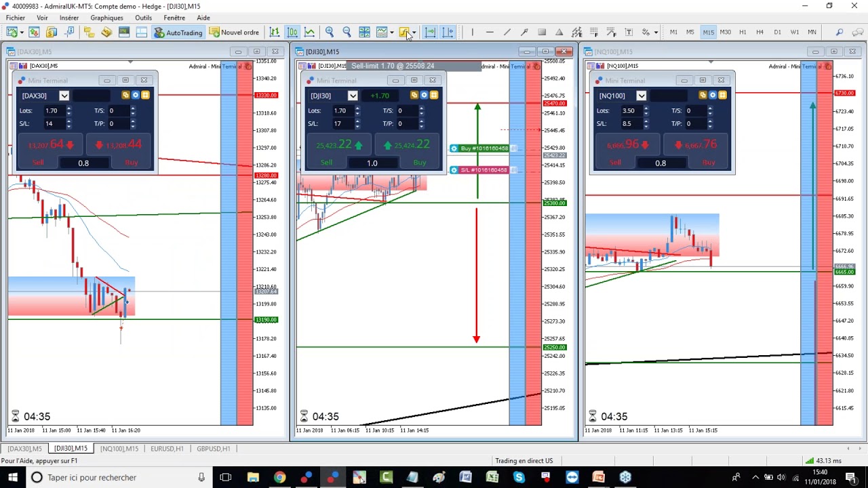The width and height of the screenshot is (868, 488).
Task: Open the Insérer menu
Action: (69, 18)
